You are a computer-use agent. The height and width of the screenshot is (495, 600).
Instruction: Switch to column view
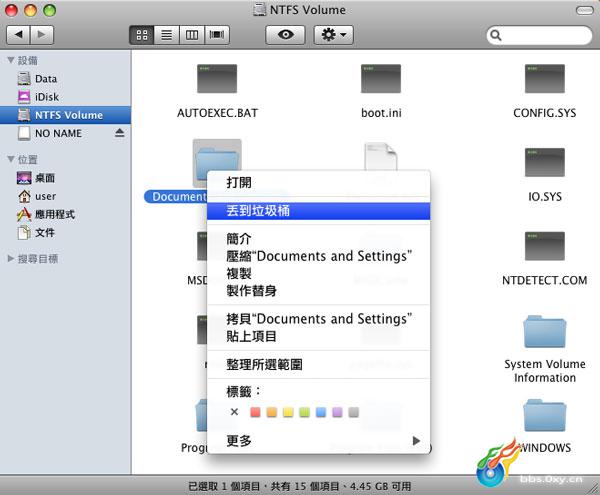(x=192, y=35)
